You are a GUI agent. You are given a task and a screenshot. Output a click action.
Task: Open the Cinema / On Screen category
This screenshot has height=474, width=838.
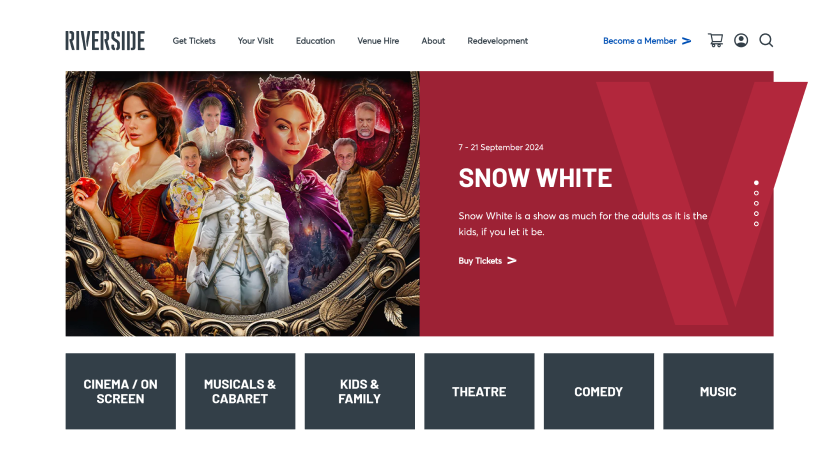click(121, 391)
